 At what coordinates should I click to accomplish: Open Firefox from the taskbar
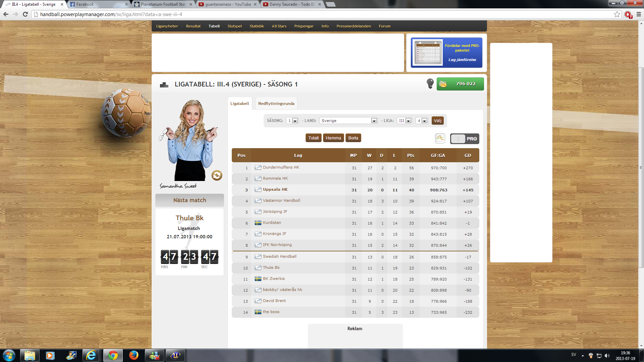pos(133,355)
